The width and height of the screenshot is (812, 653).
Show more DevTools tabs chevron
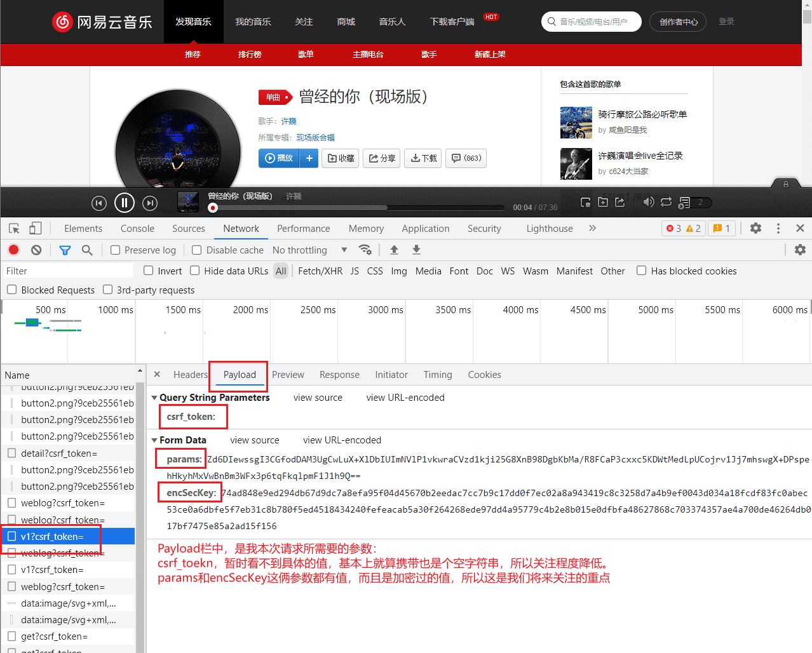(592, 228)
